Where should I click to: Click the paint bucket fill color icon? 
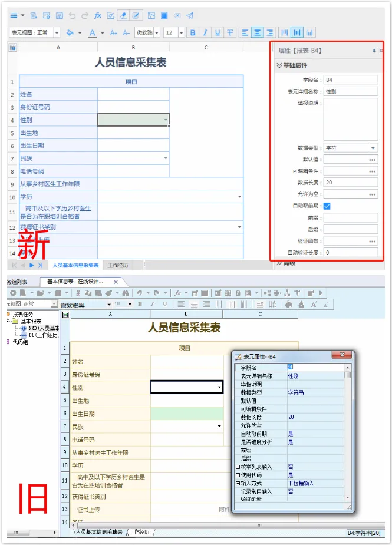(70, 32)
